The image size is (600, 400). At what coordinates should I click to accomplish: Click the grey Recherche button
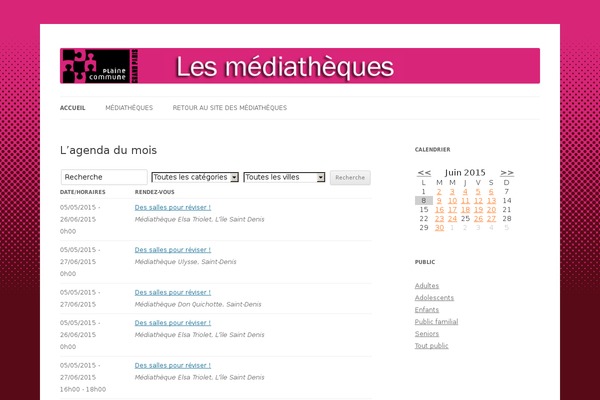tap(350, 178)
